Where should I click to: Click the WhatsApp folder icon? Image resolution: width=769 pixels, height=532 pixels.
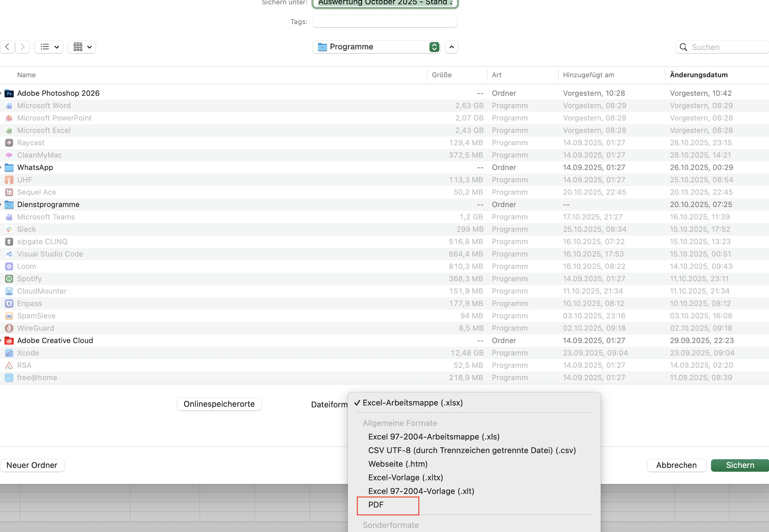9,168
